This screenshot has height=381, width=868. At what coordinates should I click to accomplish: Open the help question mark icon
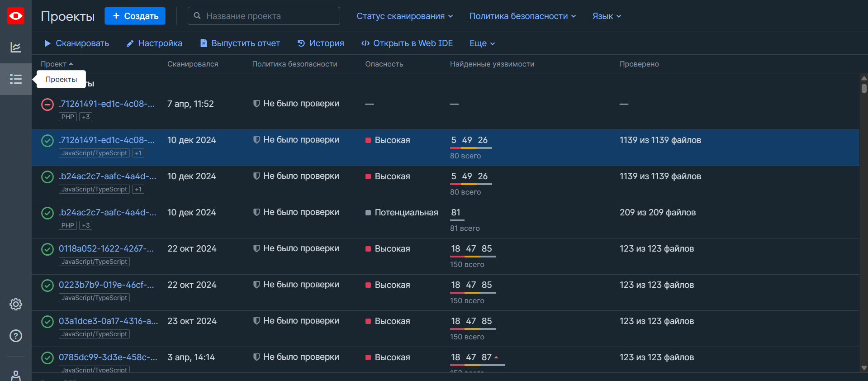15,336
